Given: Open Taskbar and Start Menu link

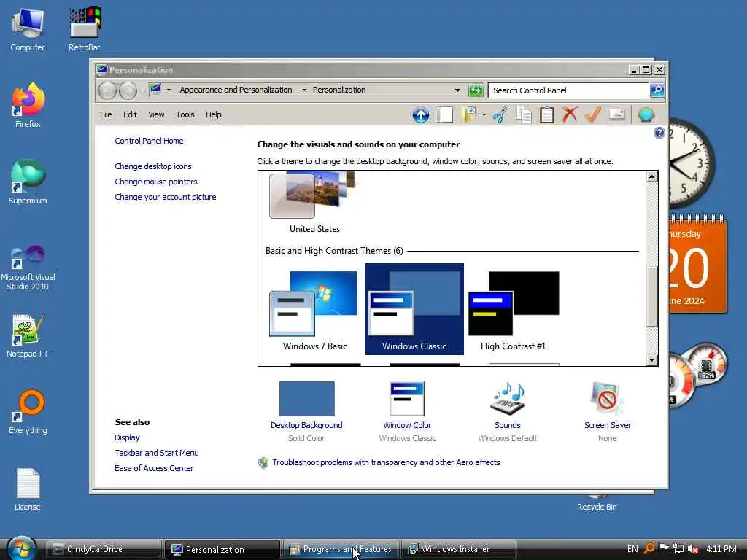Looking at the screenshot, I should point(157,453).
